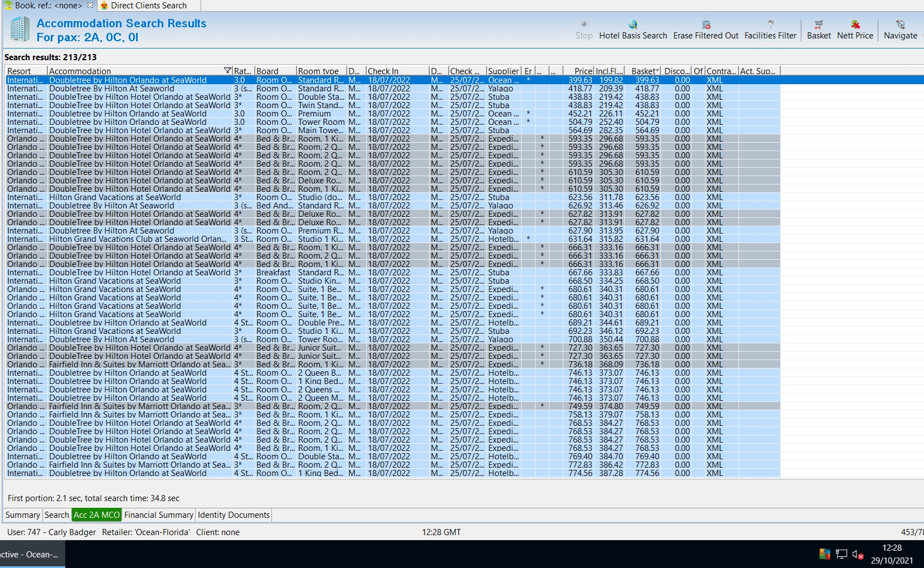Click the AVG antivirus tray icon
Viewport: 924px width, 568px height.
(825, 554)
